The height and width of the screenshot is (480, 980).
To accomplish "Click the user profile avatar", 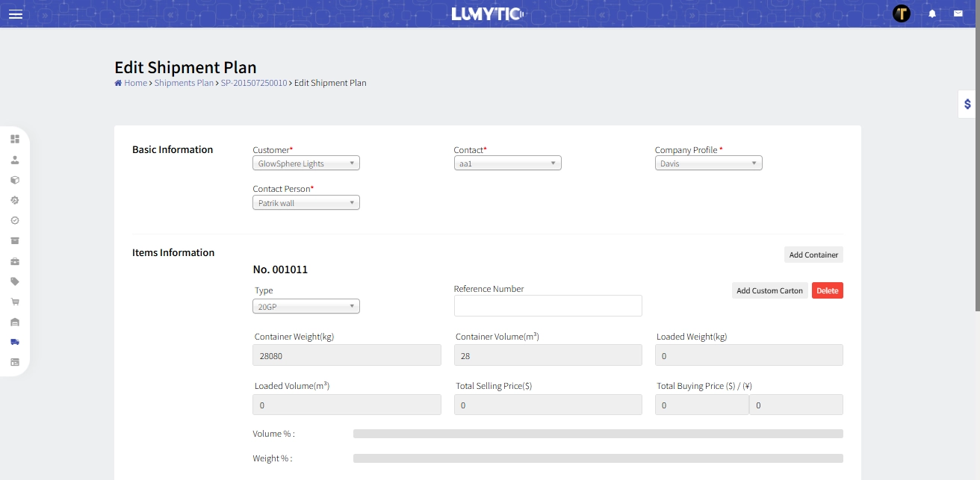I will [x=902, y=13].
